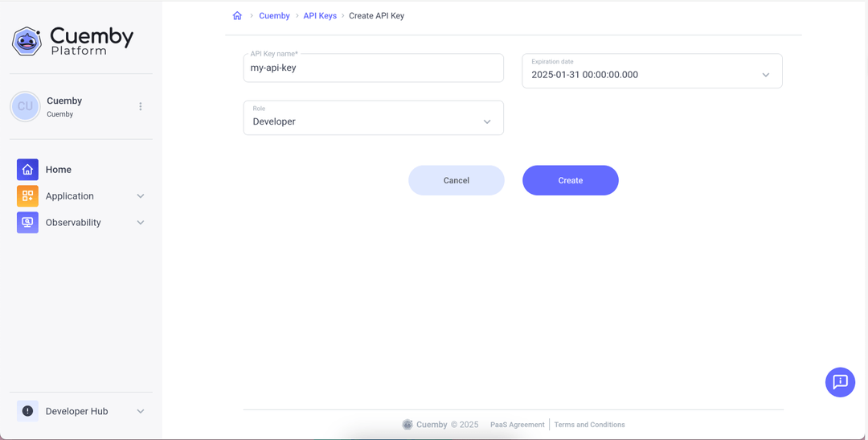This screenshot has height=440, width=868.
Task: Click the Cuemby © 2025 footer text
Action: 448,425
